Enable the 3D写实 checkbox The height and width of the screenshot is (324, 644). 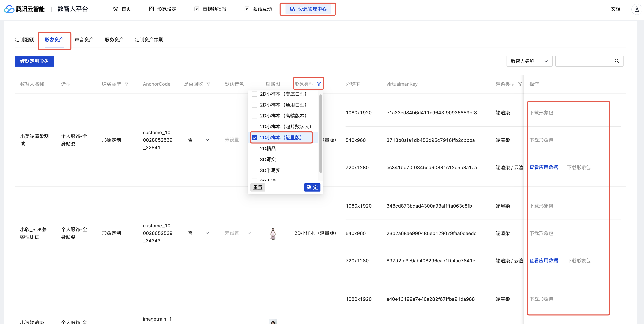254,159
